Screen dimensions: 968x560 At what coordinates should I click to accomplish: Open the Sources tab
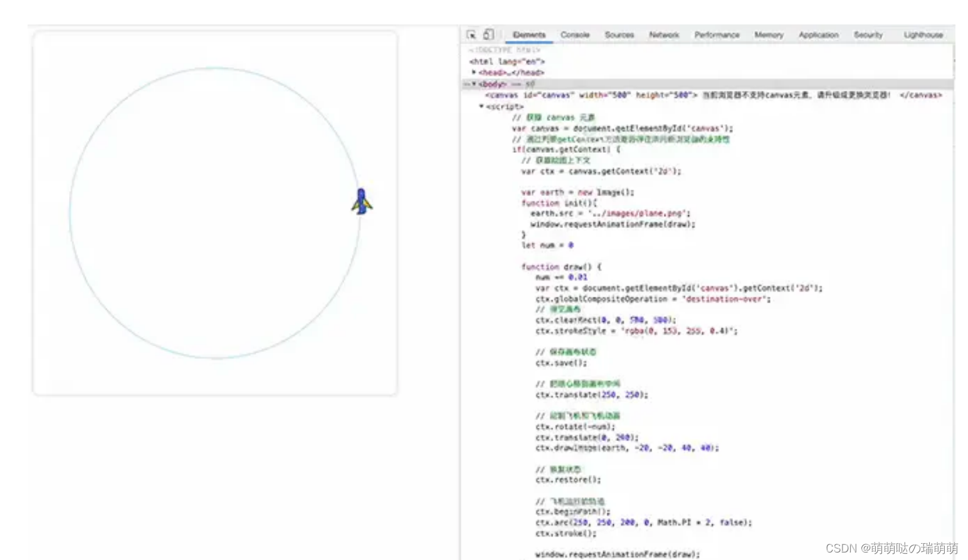(619, 35)
